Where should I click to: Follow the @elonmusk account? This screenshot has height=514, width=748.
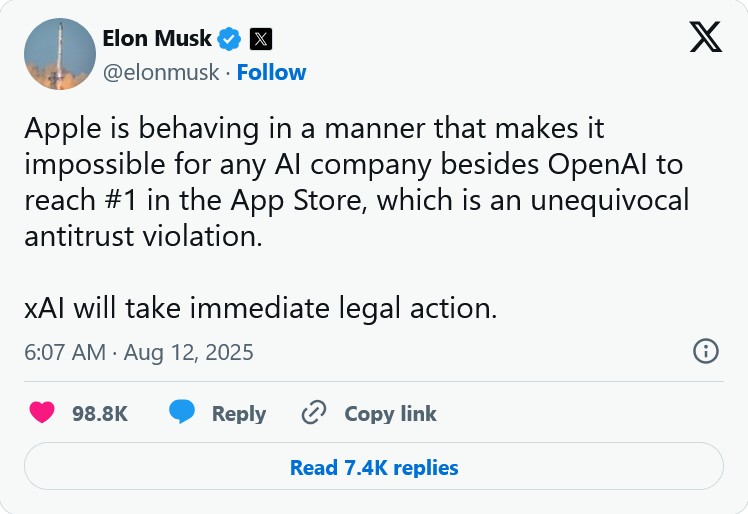click(x=271, y=72)
